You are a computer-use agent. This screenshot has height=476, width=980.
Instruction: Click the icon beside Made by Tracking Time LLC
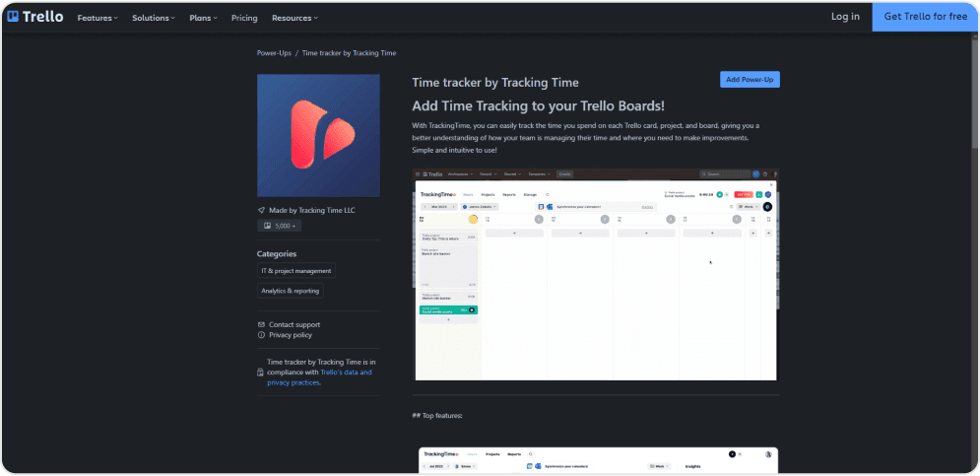[261, 210]
